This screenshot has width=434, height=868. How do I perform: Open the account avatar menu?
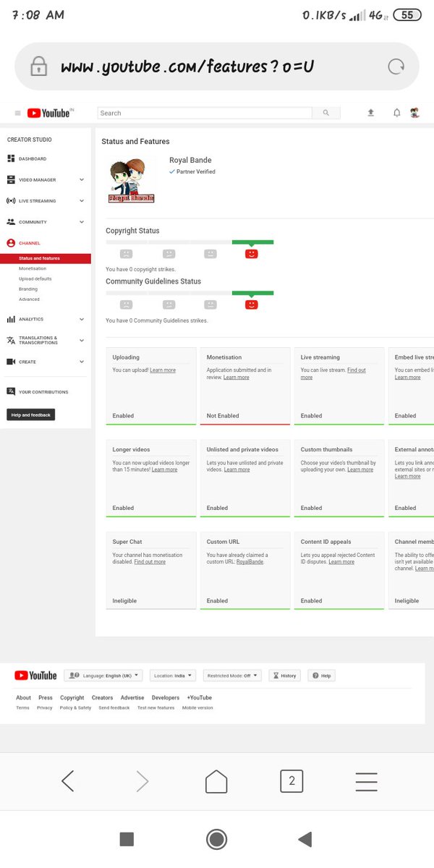point(414,113)
